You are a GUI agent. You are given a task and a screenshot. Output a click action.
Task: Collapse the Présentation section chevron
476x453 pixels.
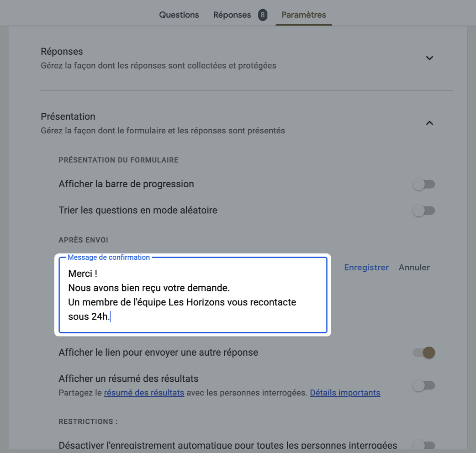[429, 123]
